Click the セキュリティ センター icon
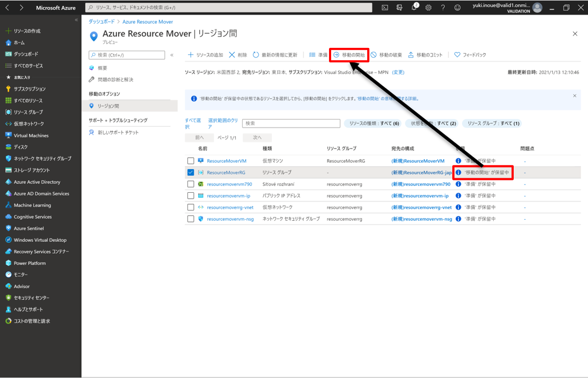This screenshot has width=588, height=378. coord(8,298)
